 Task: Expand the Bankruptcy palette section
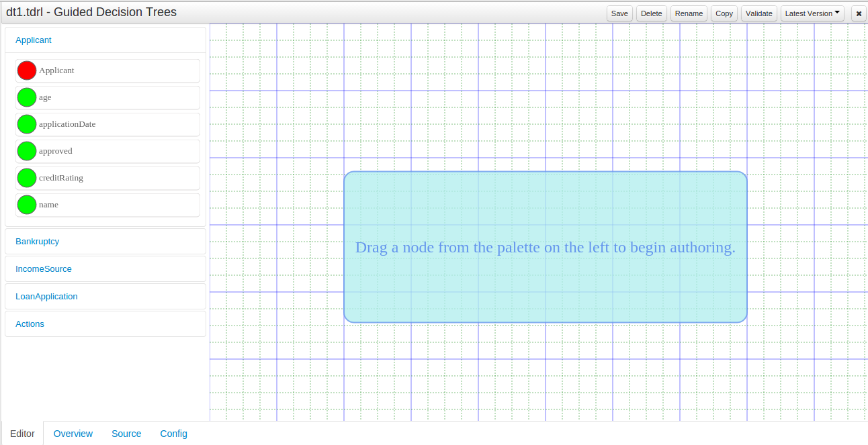click(x=38, y=242)
